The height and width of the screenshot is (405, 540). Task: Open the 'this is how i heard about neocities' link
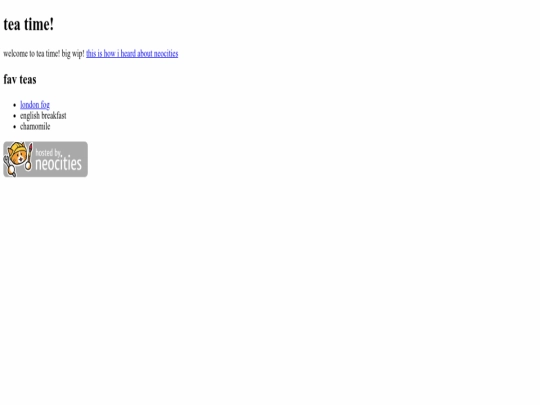pos(132,54)
